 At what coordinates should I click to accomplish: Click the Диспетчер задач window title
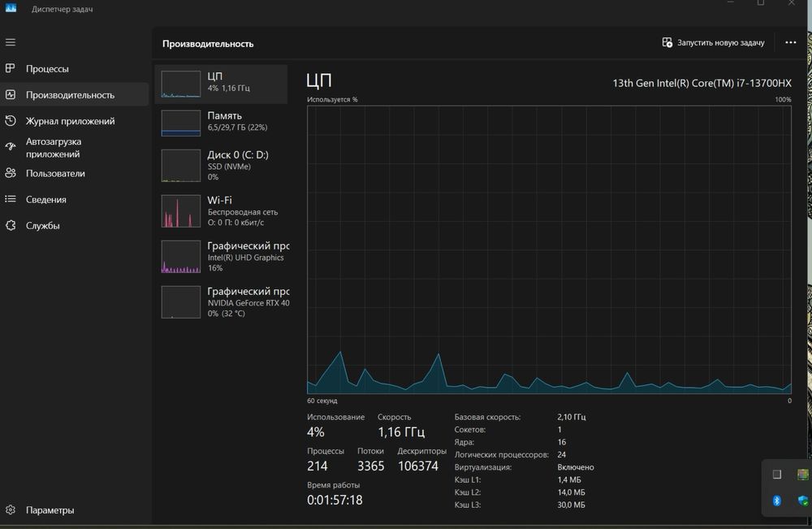(63, 9)
